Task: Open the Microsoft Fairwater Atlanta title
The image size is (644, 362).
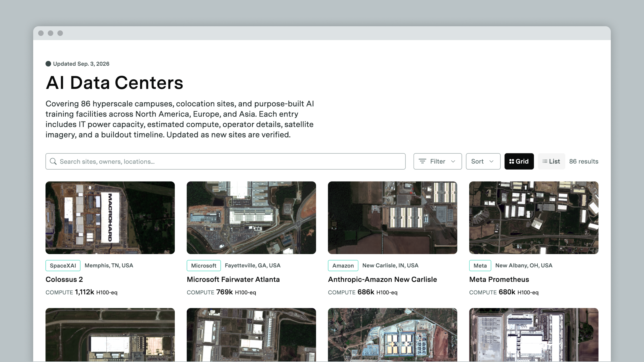Action: [233, 279]
